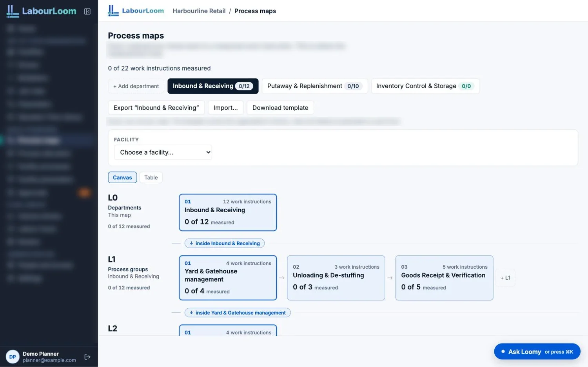This screenshot has width=588, height=367.
Task: Click the Add department button
Action: [136, 86]
